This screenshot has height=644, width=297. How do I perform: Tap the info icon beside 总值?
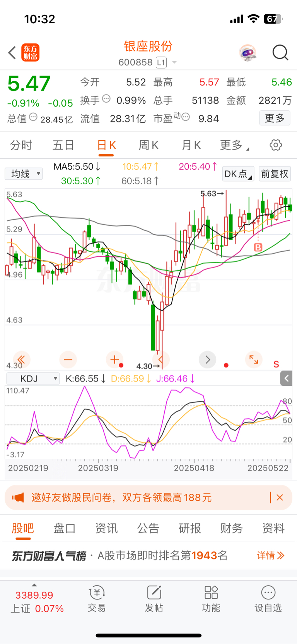[33, 117]
